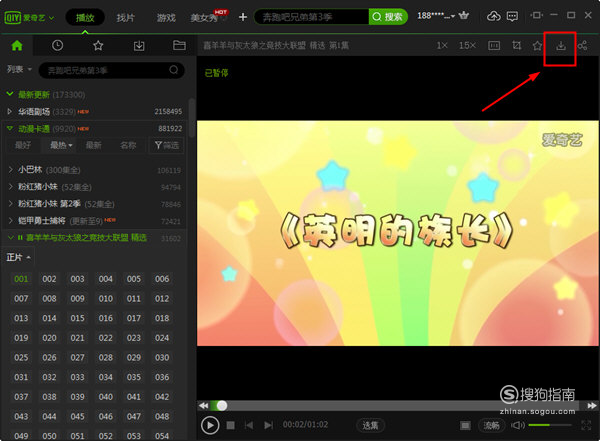The width and height of the screenshot is (600, 441).
Task: Click the search magnifier in list search box
Action: click(x=174, y=70)
